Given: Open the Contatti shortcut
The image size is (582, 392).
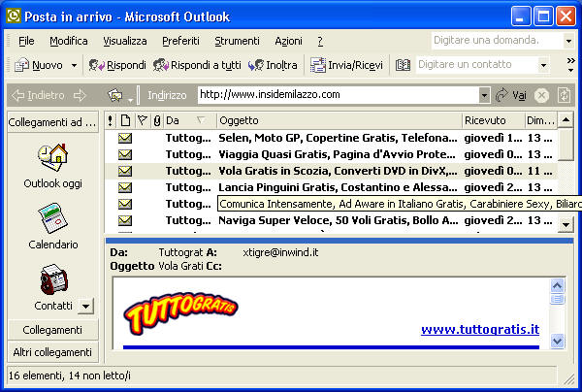Looking at the screenshot, I should (x=53, y=287).
